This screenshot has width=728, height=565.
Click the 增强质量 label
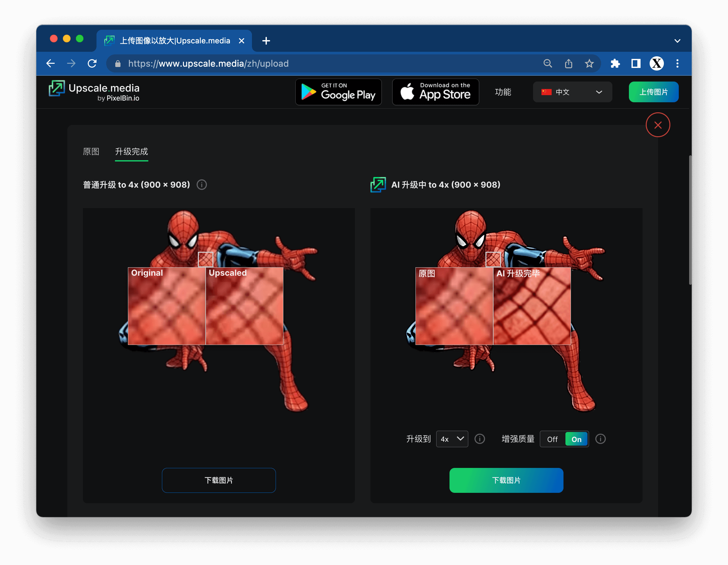pyautogui.click(x=518, y=439)
